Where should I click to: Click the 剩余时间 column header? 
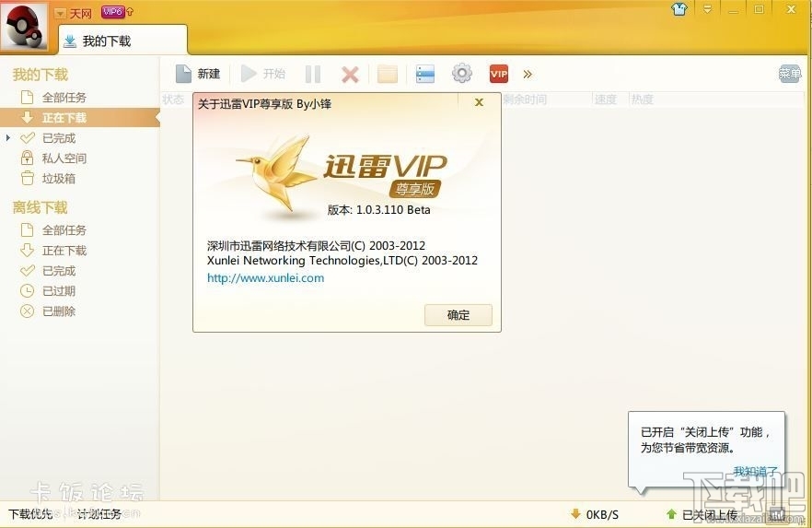point(525,100)
